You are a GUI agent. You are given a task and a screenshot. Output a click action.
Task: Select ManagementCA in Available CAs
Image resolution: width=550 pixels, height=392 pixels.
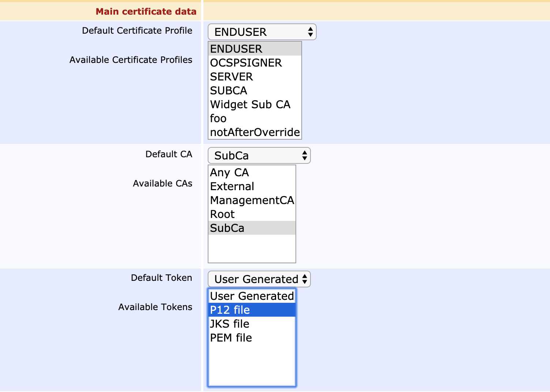(252, 200)
